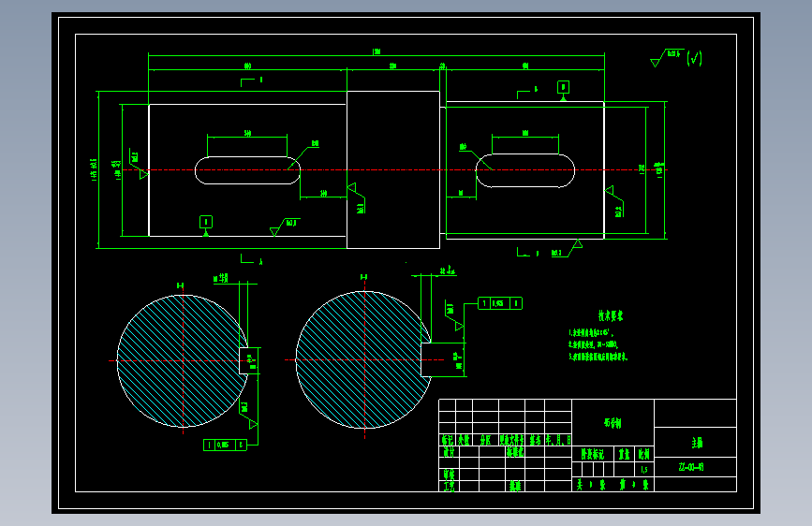
Task: Select the left hatched cross-section circle
Action: pos(183,361)
